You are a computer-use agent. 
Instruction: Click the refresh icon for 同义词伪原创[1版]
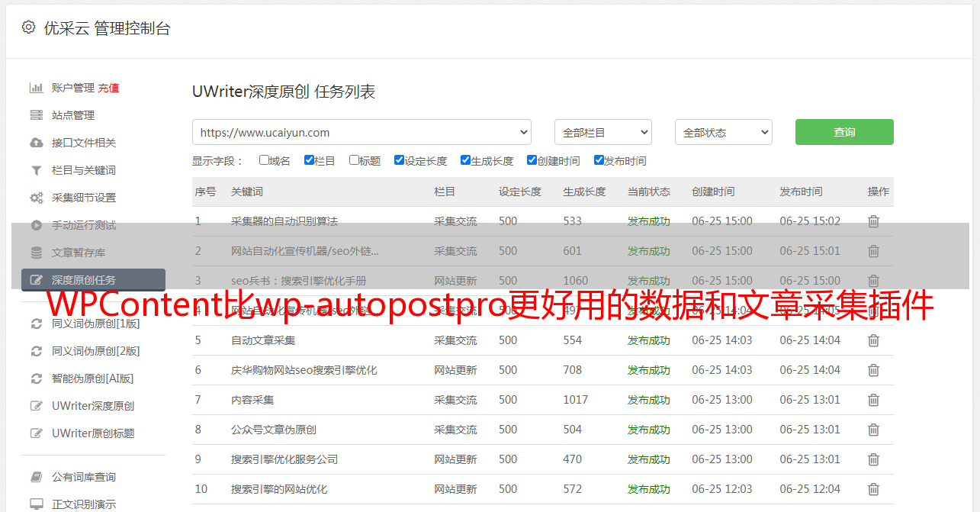[36, 324]
